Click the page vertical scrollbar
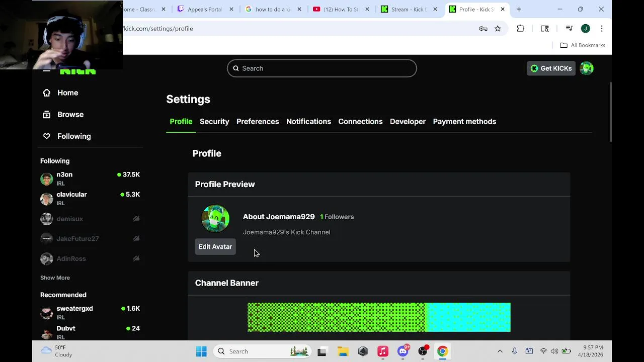The height and width of the screenshot is (362, 644). [x=610, y=112]
